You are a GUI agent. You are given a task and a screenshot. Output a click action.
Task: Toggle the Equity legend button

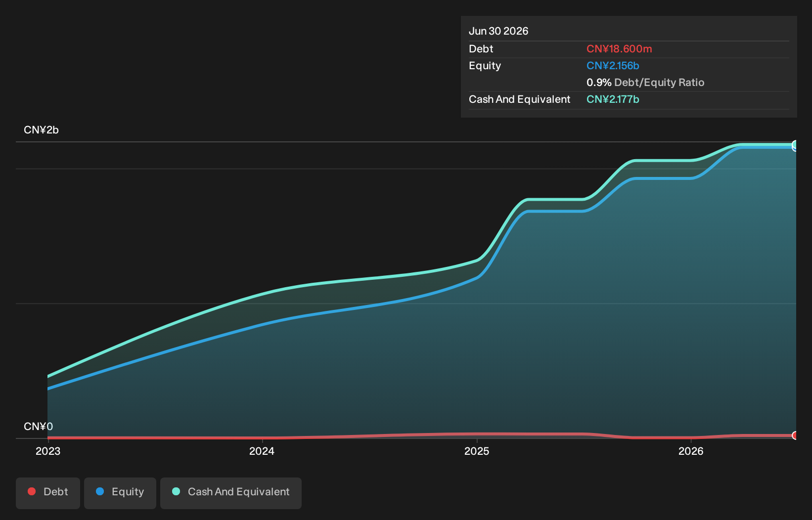[120, 493]
